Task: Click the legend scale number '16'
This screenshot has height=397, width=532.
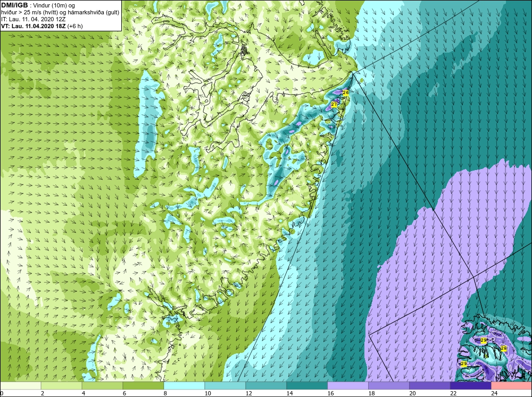Action: click(330, 393)
